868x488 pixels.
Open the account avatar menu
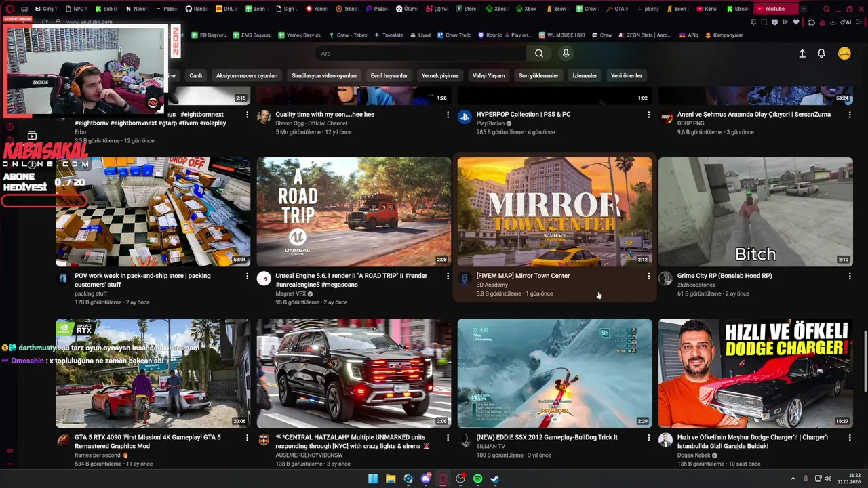[x=844, y=54]
